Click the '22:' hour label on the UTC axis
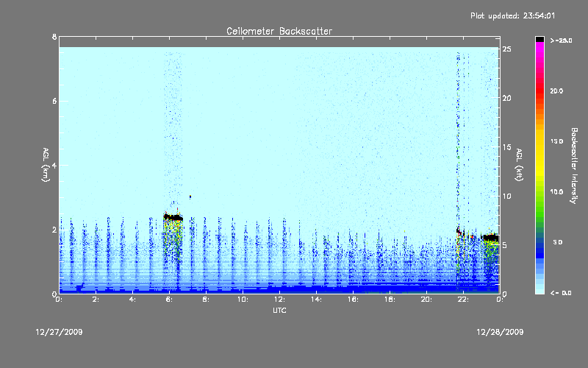This screenshot has height=368, width=588. pyautogui.click(x=464, y=300)
